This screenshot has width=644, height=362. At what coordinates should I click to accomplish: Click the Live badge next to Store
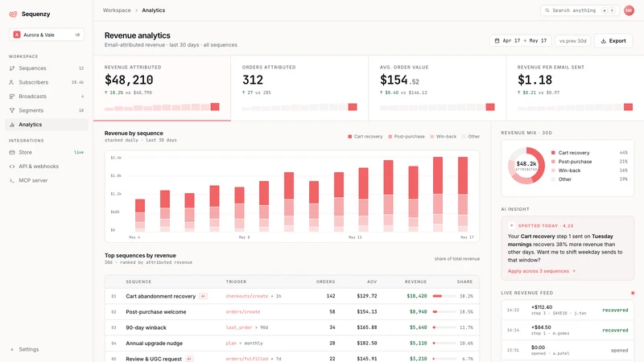pyautogui.click(x=79, y=152)
